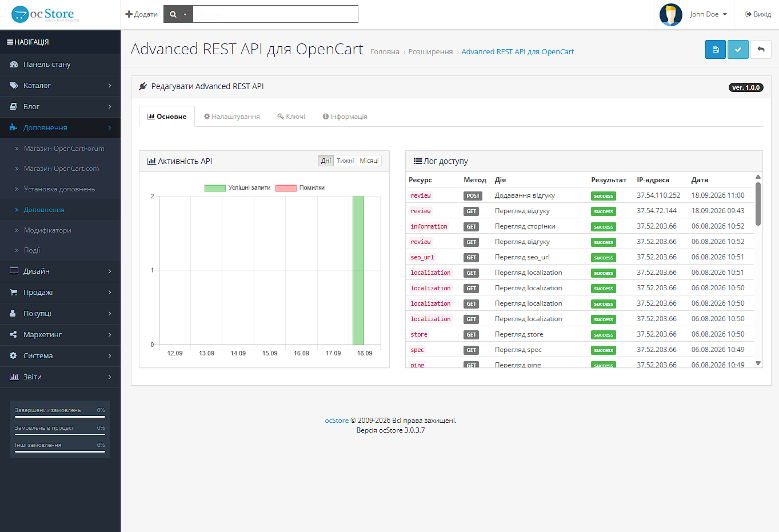Open the ocStore footer link
Image resolution: width=779 pixels, height=532 pixels.
point(337,421)
